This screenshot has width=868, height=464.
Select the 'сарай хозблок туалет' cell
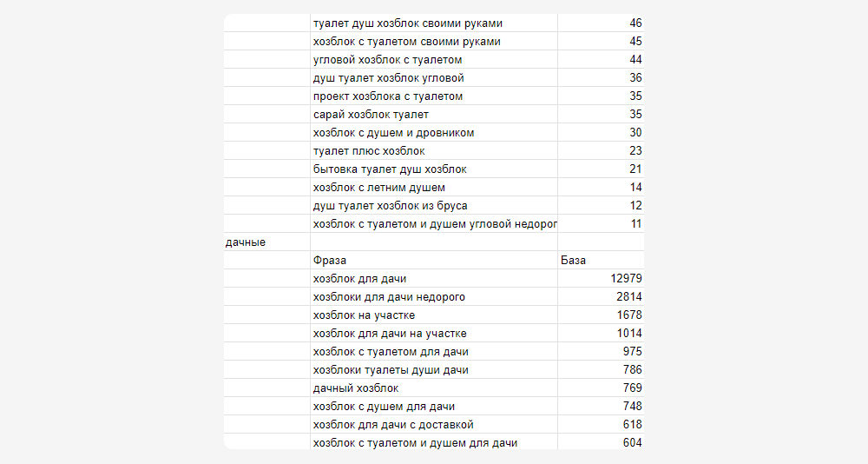click(x=371, y=115)
